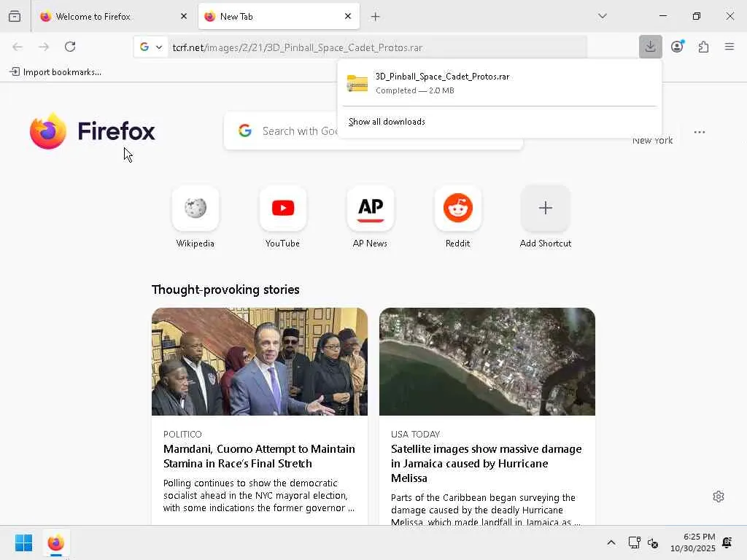This screenshot has height=560, width=747.
Task: Click the Thought-provoking stories heading
Action: (225, 289)
